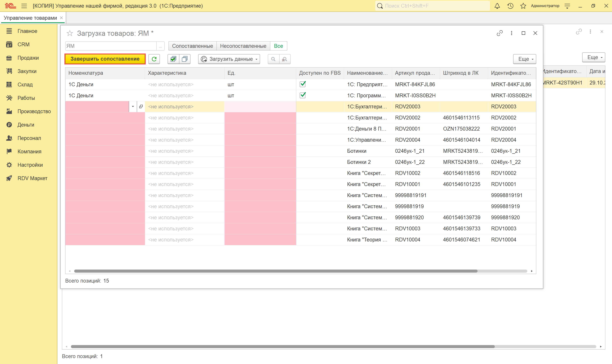This screenshot has width=612, height=364.
Task: Open history clock icon in title bar
Action: click(x=510, y=6)
